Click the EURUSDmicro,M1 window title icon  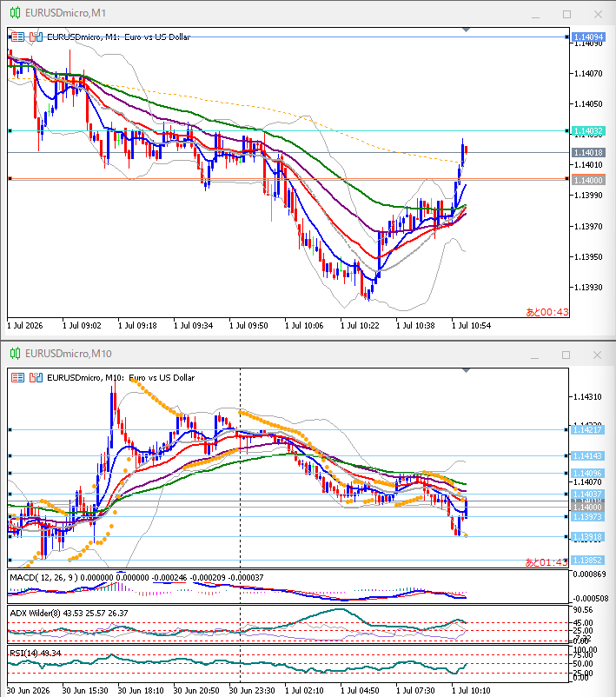[15, 13]
